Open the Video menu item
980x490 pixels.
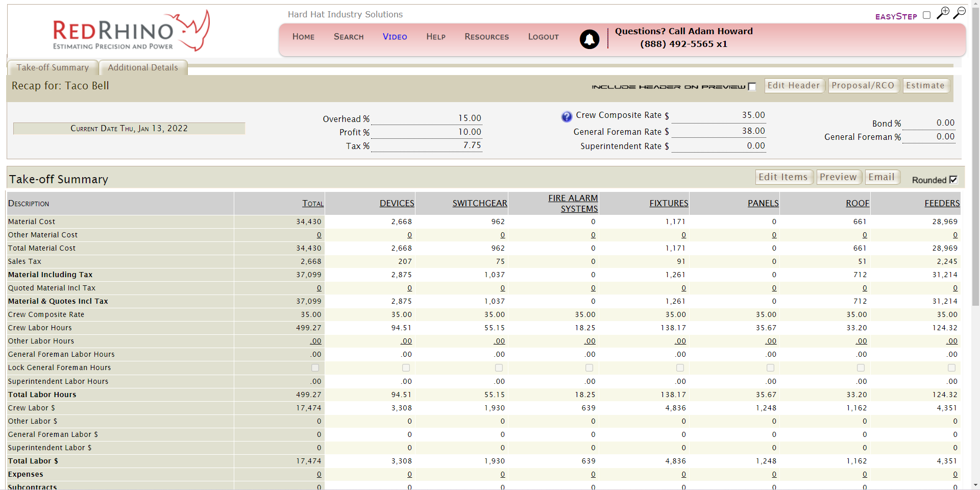point(395,36)
